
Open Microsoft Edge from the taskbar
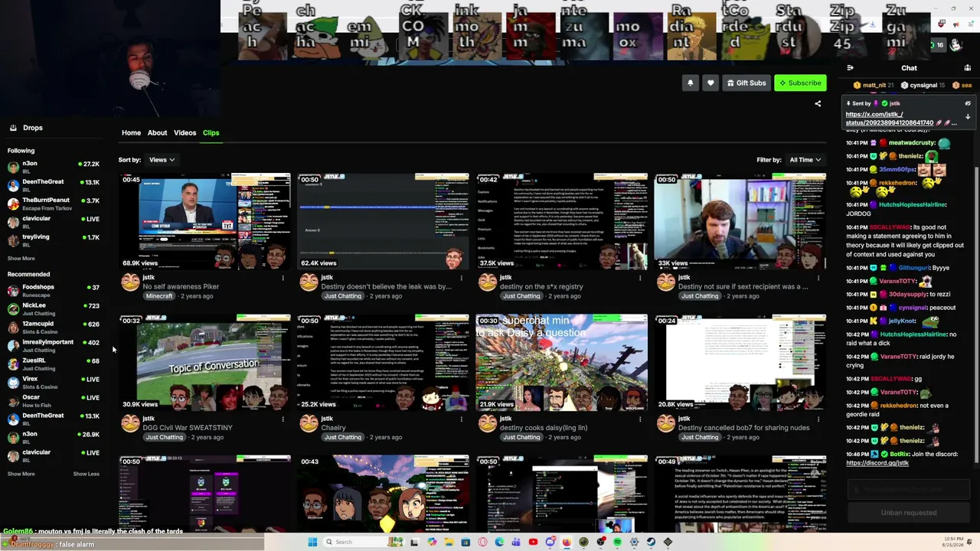pyautogui.click(x=499, y=542)
